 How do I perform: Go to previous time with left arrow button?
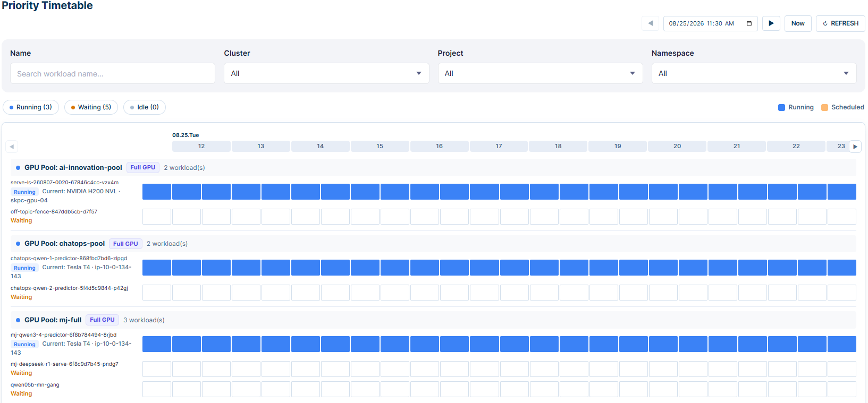[x=650, y=23]
